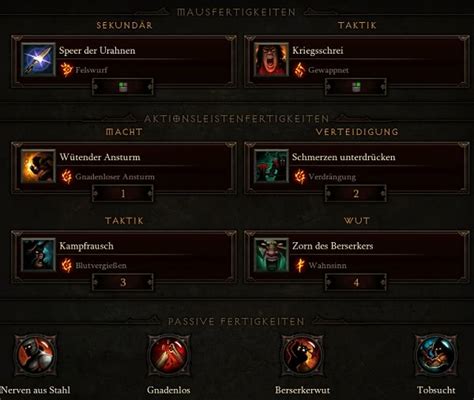Select the Nerven aus Stahl passive icon
The image size is (474, 400).
(35, 355)
